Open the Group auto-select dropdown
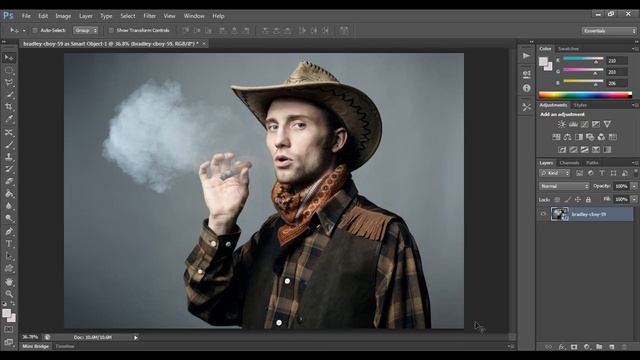Viewport: 640px width, 360px height. 86,30
